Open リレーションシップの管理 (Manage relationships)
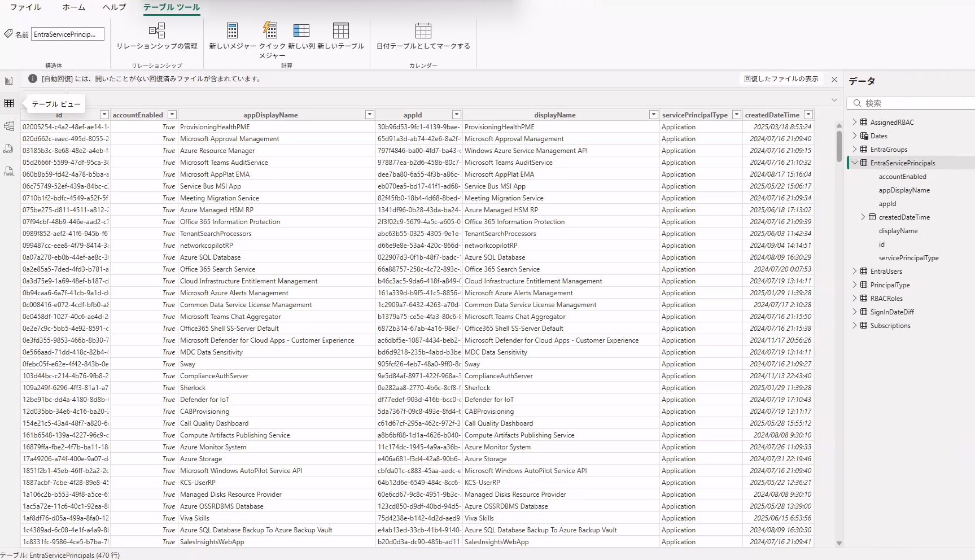This screenshot has height=560, width=975. (156, 38)
